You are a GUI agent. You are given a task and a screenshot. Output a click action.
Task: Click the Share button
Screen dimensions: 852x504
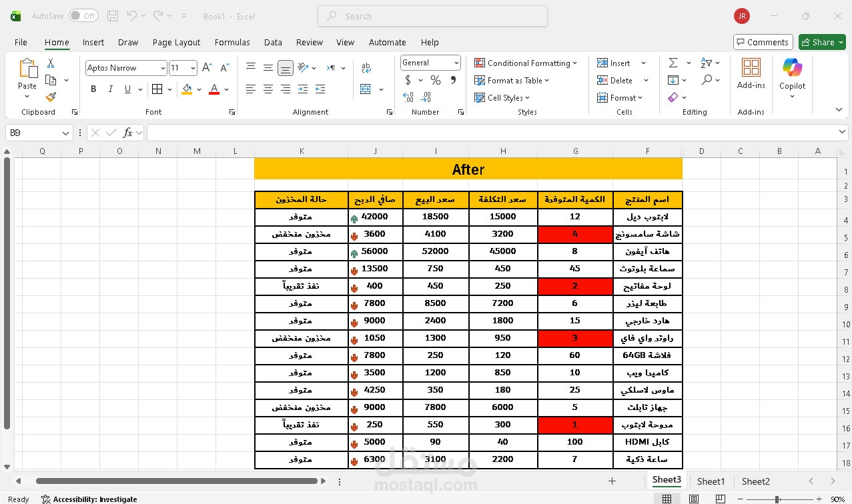(x=822, y=42)
